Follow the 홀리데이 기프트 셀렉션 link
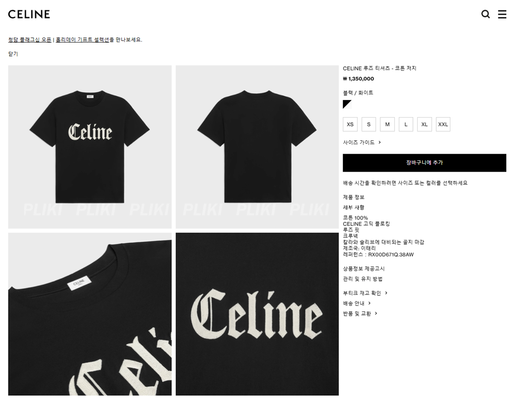The width and height of the screenshot is (512, 420). (82, 39)
